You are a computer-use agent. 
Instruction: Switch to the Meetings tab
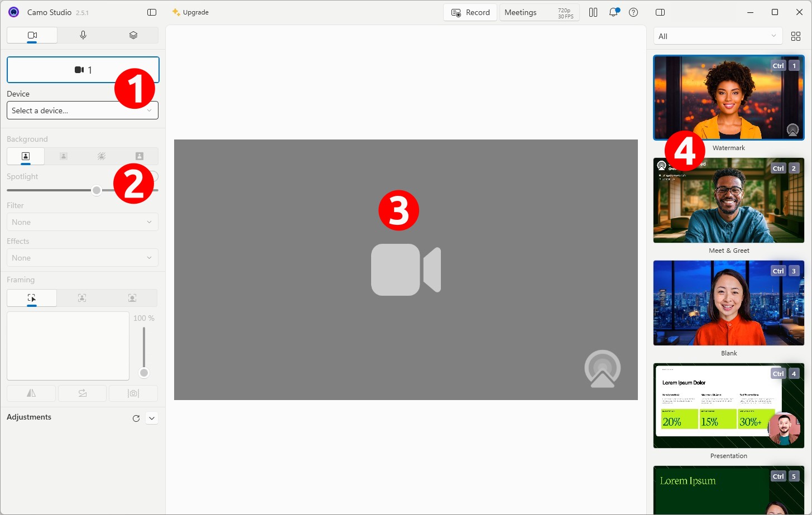pos(521,12)
